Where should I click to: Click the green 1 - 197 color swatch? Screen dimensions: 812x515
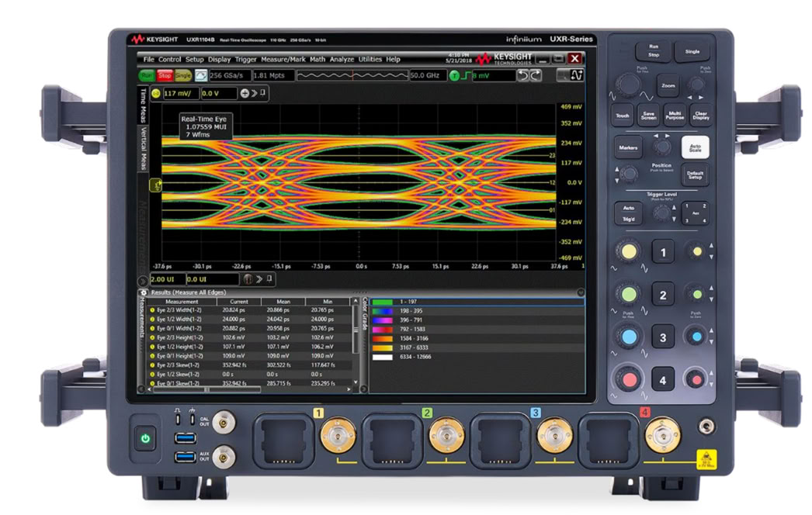(x=382, y=302)
